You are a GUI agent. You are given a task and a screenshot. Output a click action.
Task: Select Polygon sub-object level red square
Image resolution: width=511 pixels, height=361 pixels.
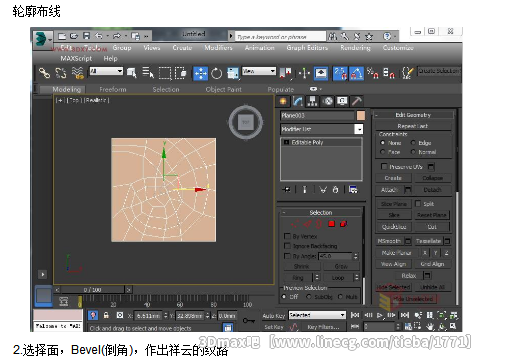point(331,224)
